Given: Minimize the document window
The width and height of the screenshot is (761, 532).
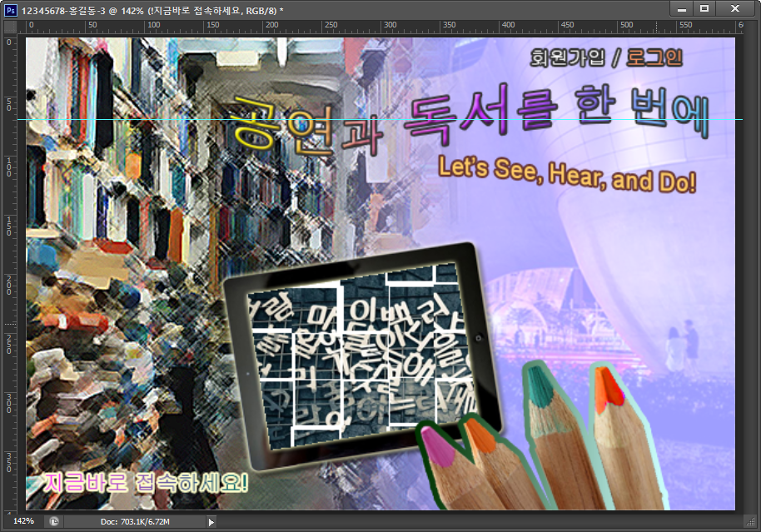Looking at the screenshot, I should (x=682, y=9).
